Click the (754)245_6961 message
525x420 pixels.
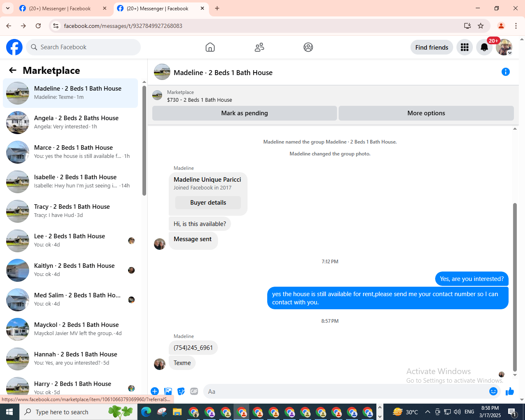click(193, 348)
